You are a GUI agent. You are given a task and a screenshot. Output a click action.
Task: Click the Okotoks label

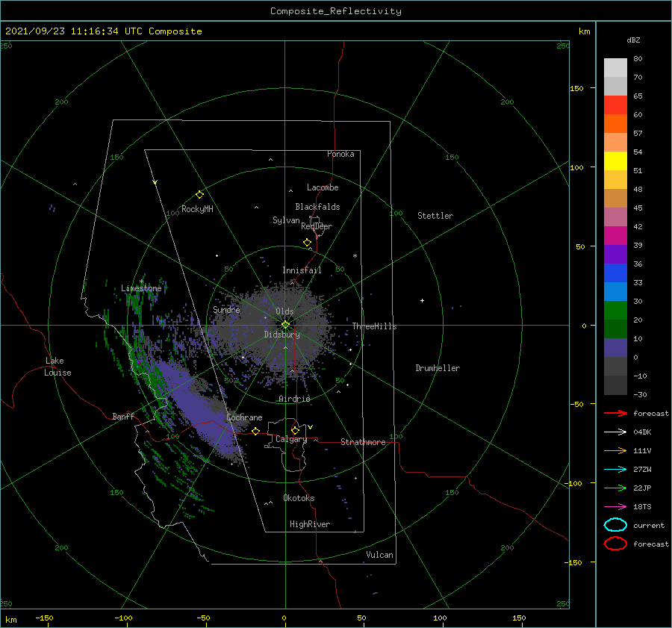click(299, 498)
